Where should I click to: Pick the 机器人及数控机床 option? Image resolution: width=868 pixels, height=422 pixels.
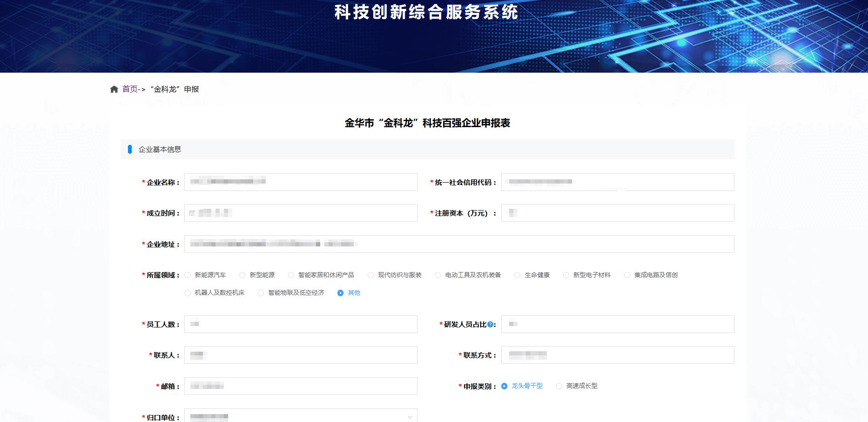(188, 293)
